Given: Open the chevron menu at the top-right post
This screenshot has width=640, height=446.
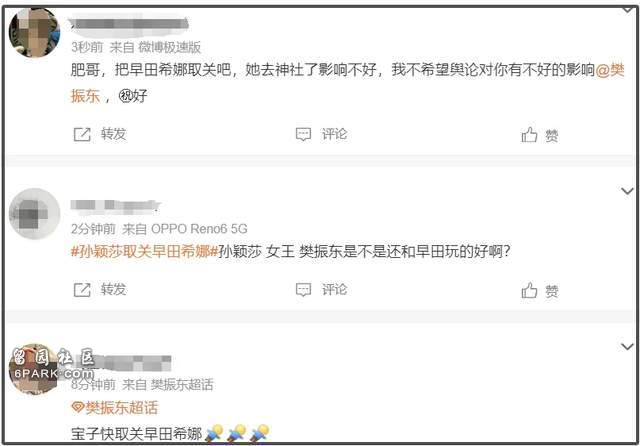Looking at the screenshot, I should [628, 10].
